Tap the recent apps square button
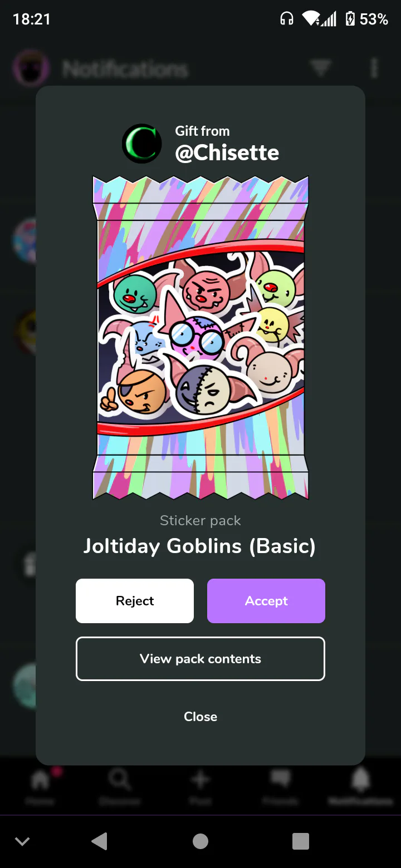The width and height of the screenshot is (401, 868). click(x=301, y=841)
